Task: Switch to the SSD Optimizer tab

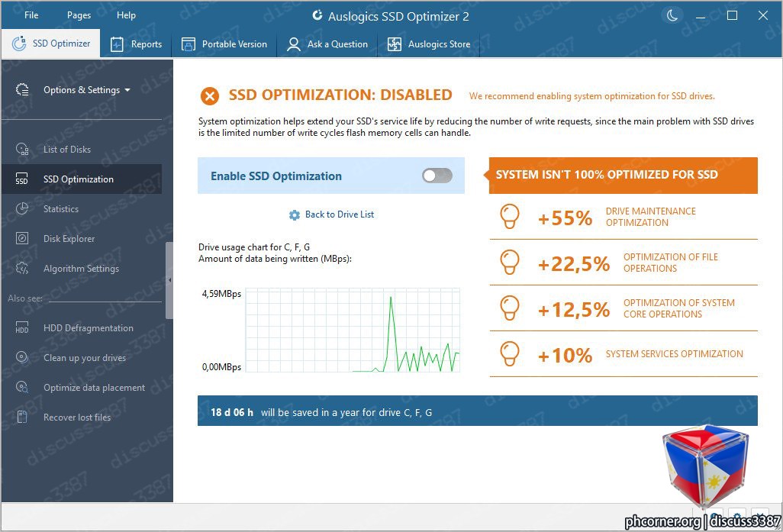Action: (x=50, y=44)
